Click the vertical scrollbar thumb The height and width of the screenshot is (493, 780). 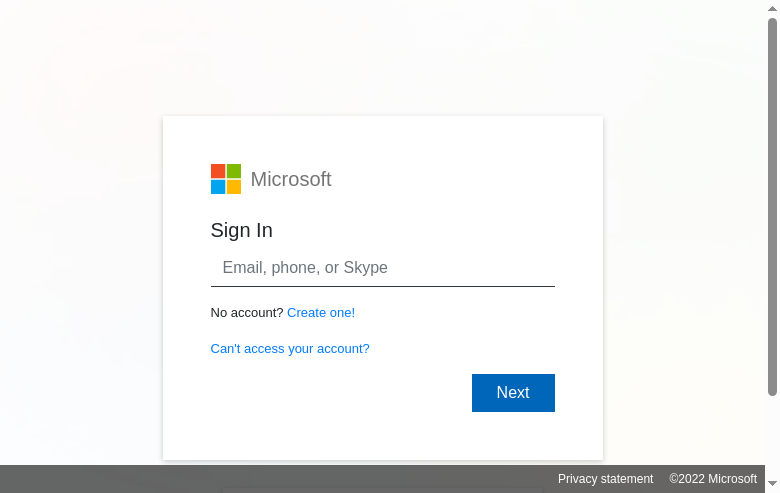coord(772,207)
